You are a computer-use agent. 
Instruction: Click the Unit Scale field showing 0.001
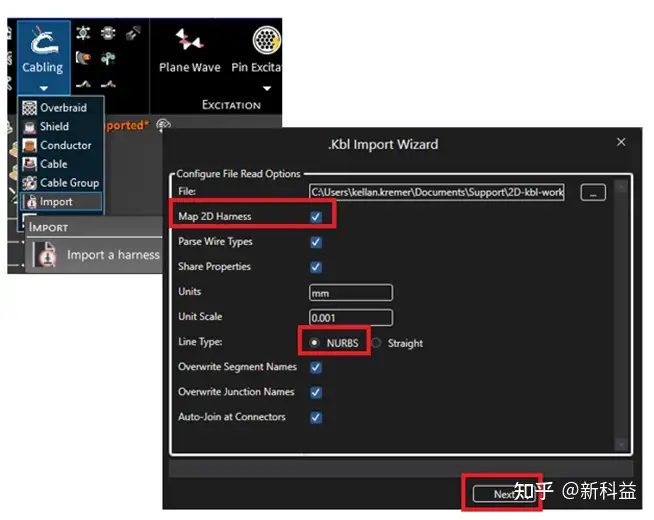tap(351, 318)
